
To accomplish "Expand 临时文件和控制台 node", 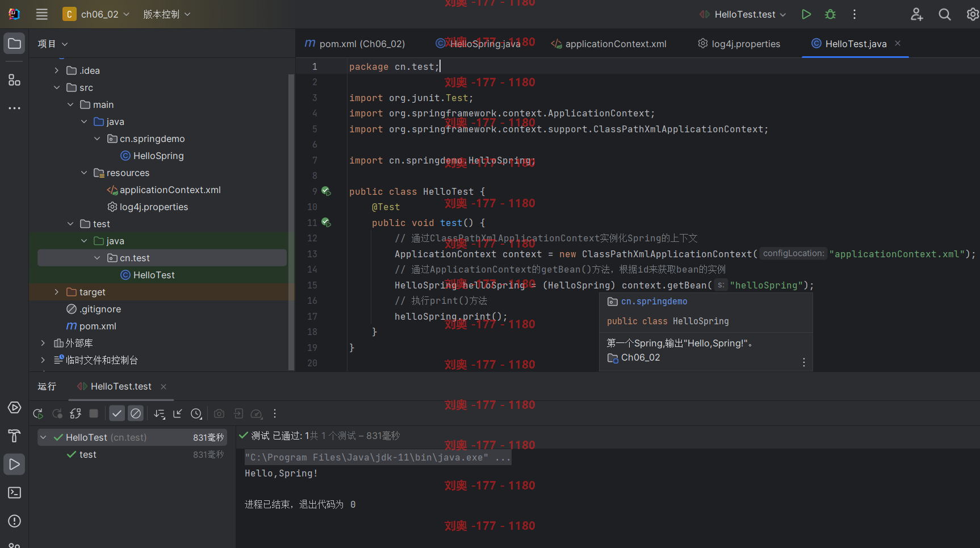I will click(x=43, y=360).
